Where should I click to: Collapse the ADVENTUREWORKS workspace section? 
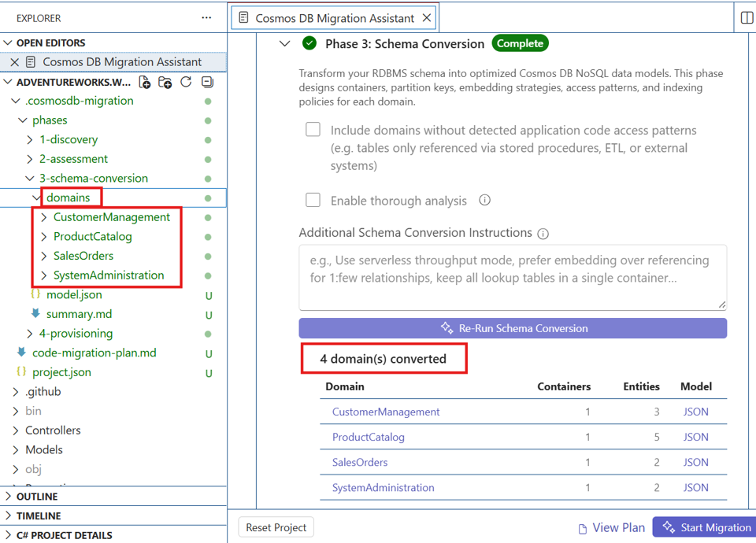(8, 82)
